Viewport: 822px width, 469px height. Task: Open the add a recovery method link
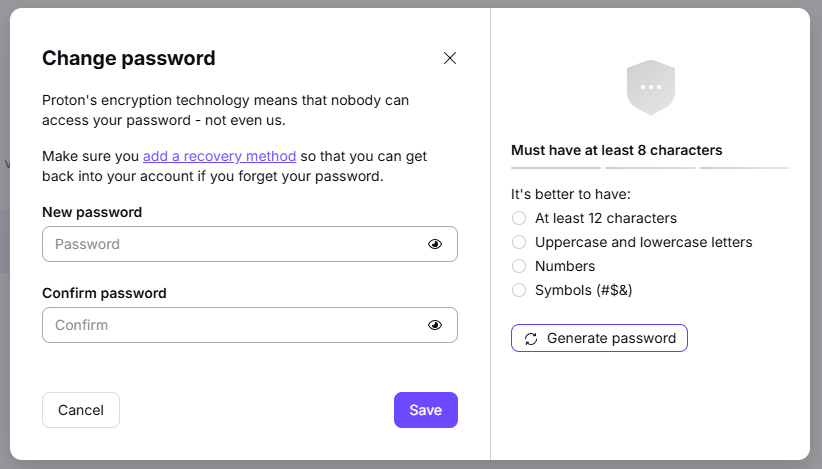click(219, 156)
